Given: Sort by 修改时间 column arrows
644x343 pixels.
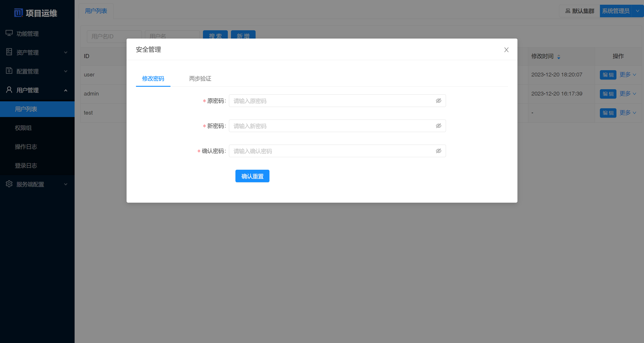Looking at the screenshot, I should click(x=559, y=57).
